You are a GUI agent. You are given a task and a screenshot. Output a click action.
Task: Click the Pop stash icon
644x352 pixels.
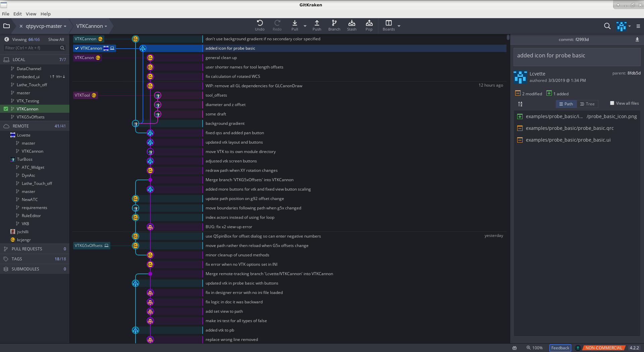coord(369,26)
